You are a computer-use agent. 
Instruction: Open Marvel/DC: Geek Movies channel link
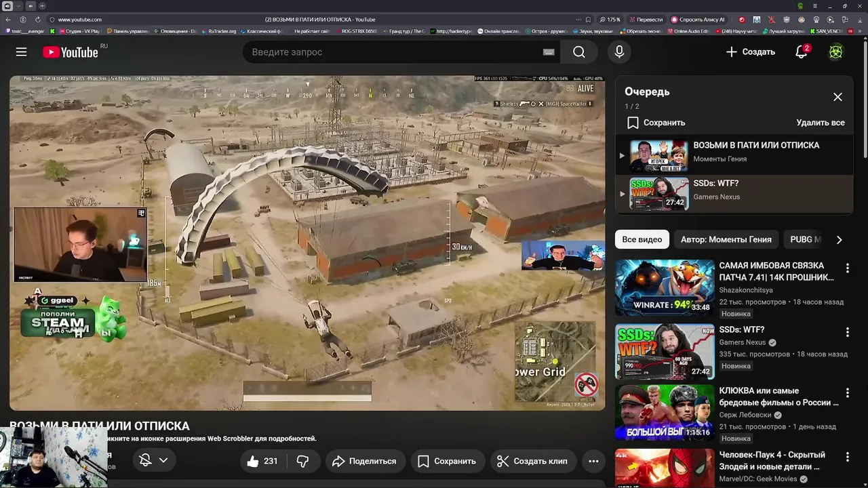758,479
